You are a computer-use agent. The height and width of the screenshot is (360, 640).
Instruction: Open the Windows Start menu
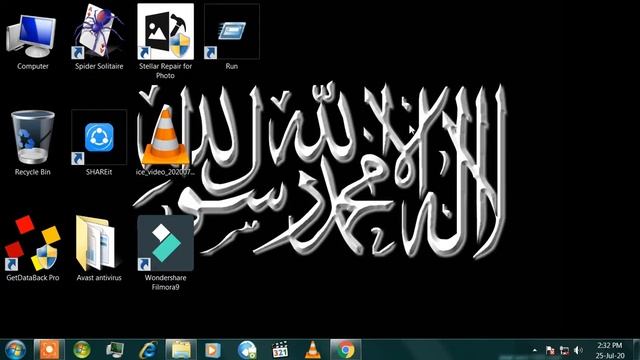15,350
